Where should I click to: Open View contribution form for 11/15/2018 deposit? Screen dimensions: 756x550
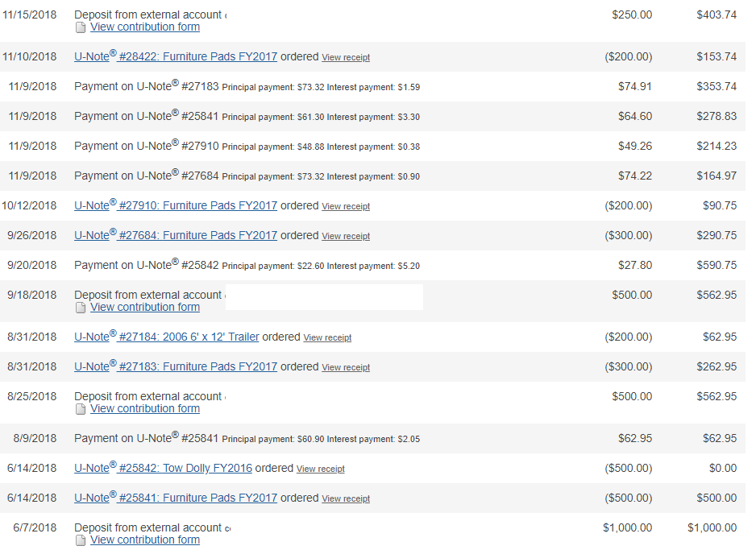[145, 27]
